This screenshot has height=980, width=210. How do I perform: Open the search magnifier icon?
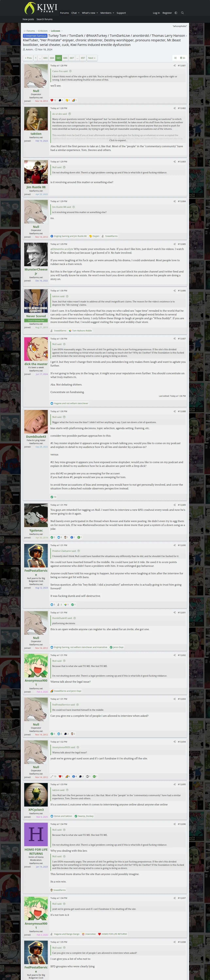click(182, 13)
